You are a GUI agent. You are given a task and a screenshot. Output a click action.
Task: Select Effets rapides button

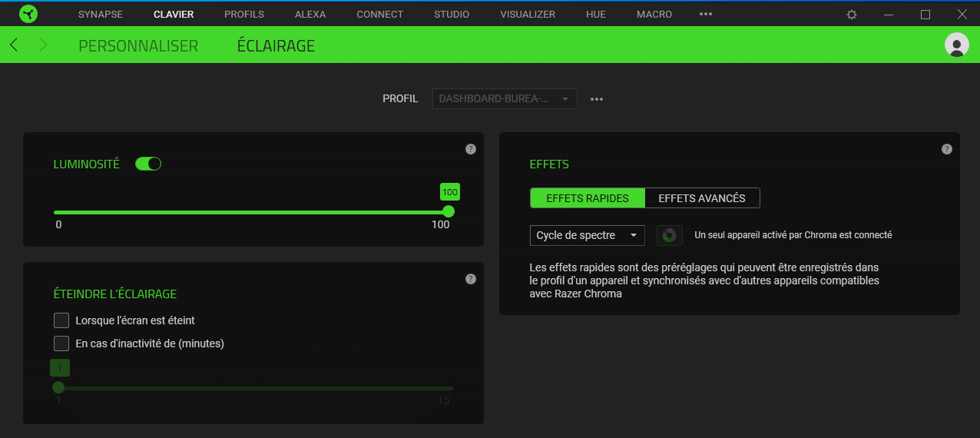(588, 198)
